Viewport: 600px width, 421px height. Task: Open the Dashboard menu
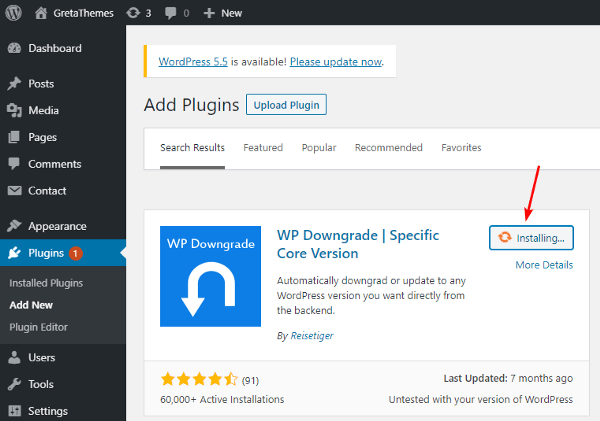[55, 48]
